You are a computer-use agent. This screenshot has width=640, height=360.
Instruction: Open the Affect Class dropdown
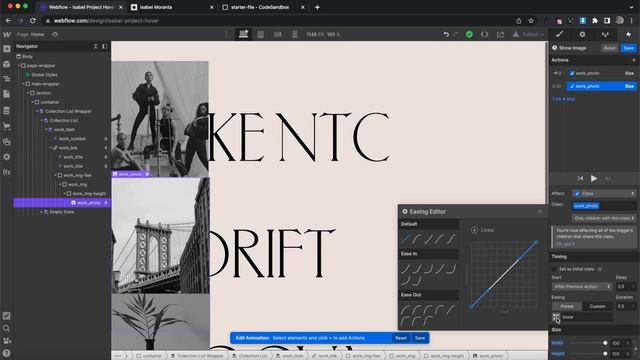pos(604,193)
